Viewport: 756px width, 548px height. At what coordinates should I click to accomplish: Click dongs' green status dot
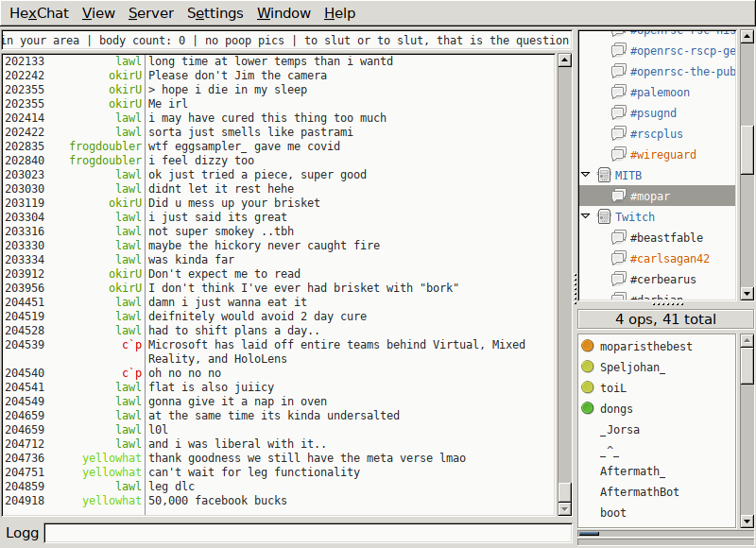pyautogui.click(x=587, y=408)
